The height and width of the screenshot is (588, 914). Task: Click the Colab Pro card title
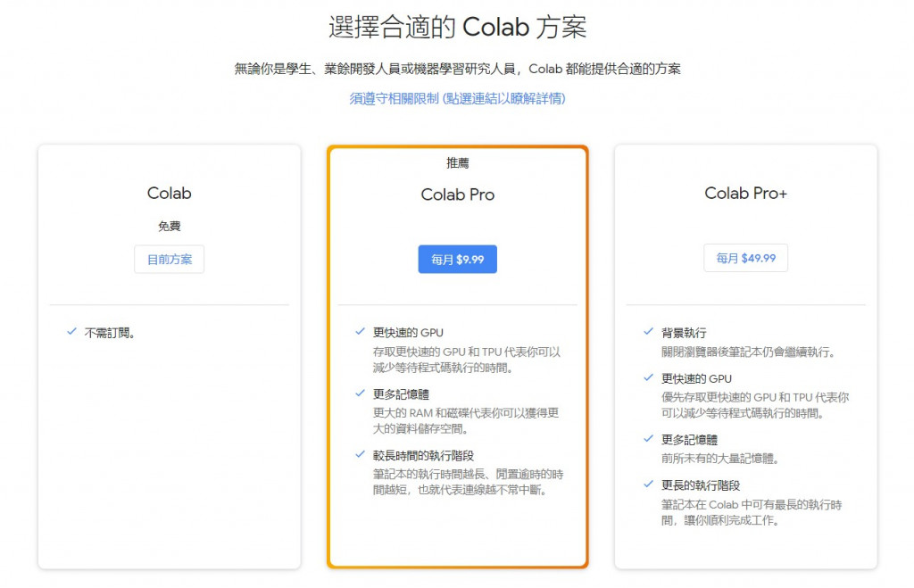(x=458, y=195)
